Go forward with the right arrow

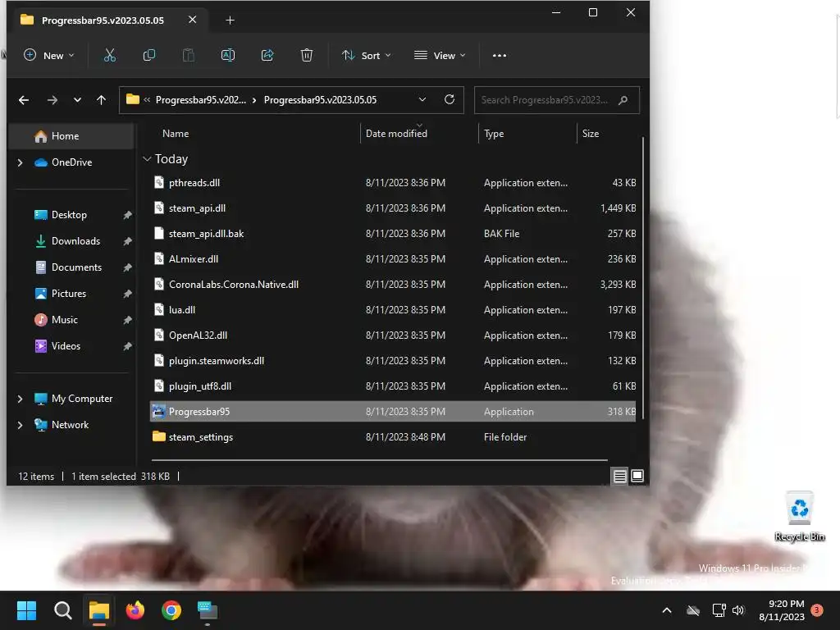(x=52, y=100)
